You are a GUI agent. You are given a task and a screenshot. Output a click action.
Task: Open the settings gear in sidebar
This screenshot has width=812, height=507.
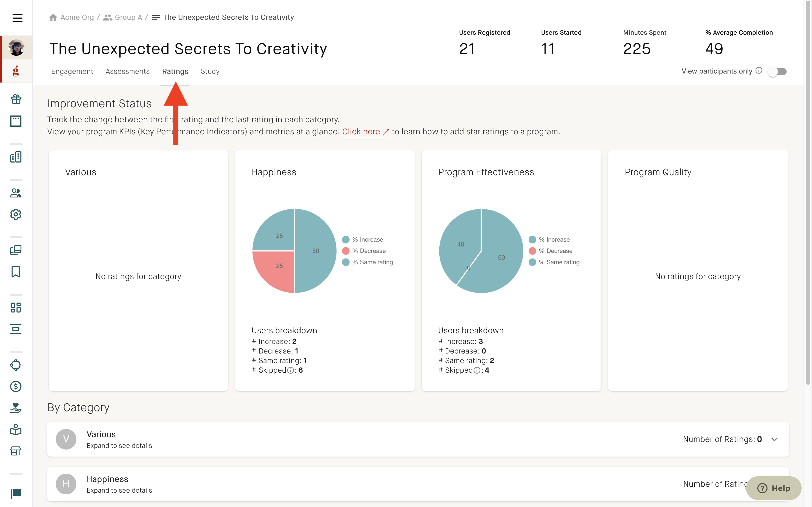tap(16, 214)
